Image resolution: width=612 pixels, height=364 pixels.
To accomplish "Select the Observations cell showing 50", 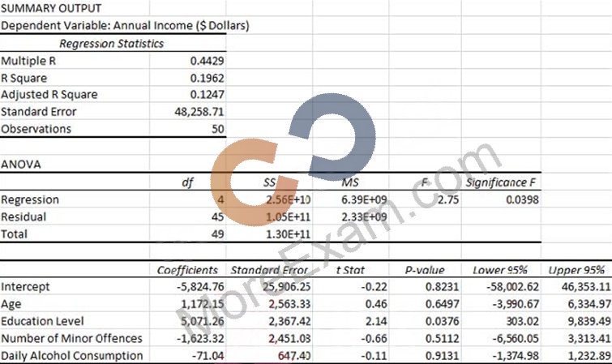I will point(218,129).
